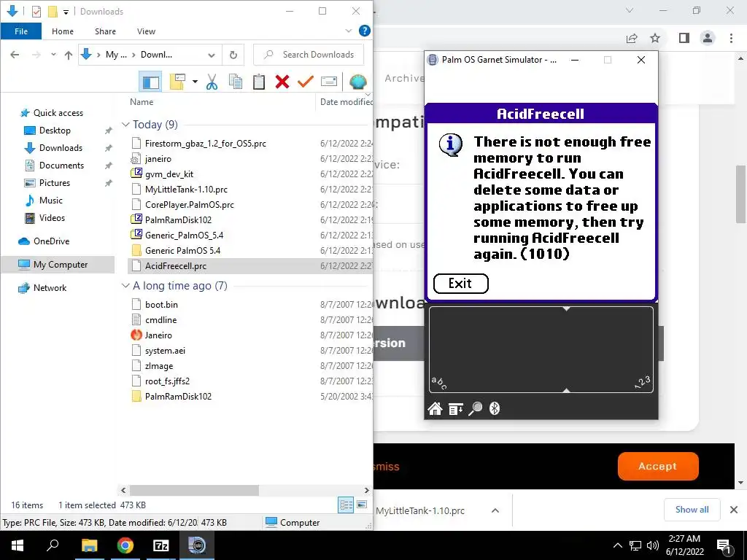Open the View ribbon tab
Screen dimensions: 747x560
point(146,31)
